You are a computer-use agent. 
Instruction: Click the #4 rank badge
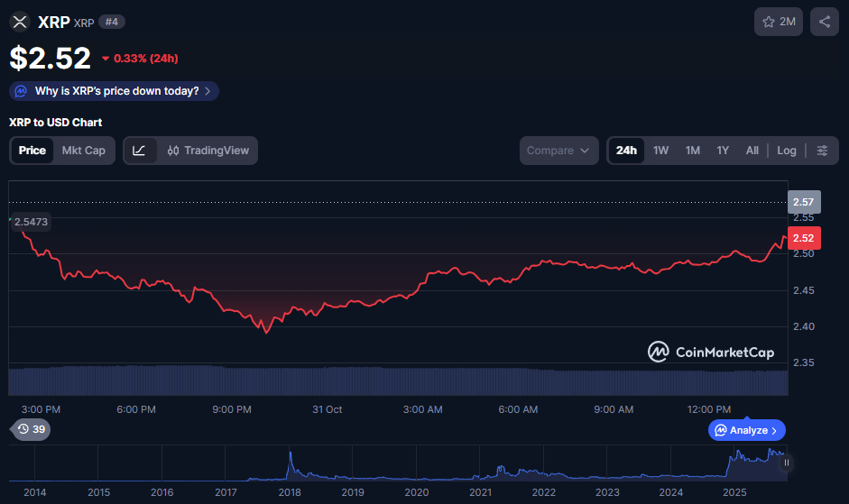coord(112,23)
